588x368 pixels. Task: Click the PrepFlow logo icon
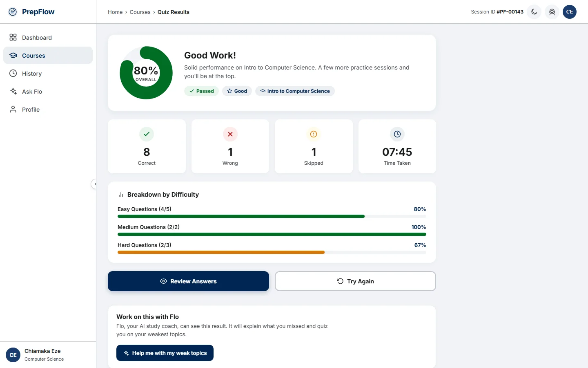pos(13,12)
